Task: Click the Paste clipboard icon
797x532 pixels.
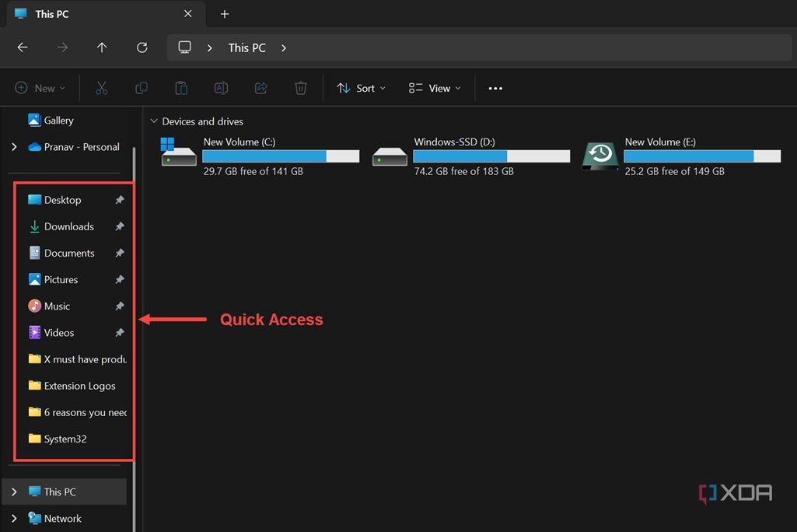Action: pyautogui.click(x=181, y=88)
